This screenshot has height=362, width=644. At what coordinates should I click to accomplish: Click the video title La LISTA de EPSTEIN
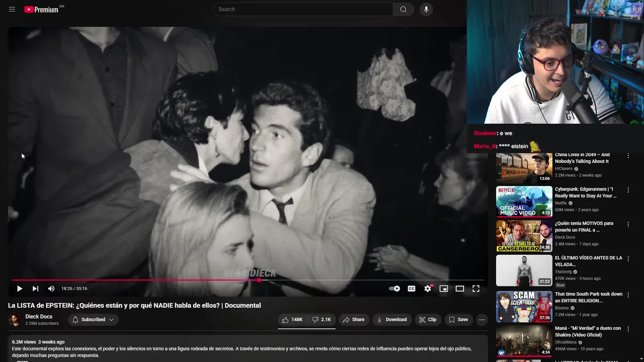click(x=134, y=305)
